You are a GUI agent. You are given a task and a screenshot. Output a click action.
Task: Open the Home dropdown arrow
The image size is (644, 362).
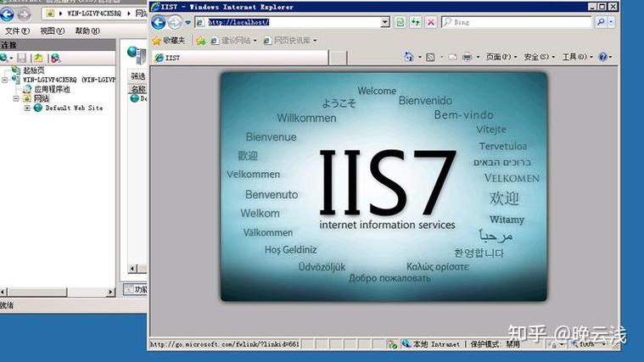[x=420, y=57]
